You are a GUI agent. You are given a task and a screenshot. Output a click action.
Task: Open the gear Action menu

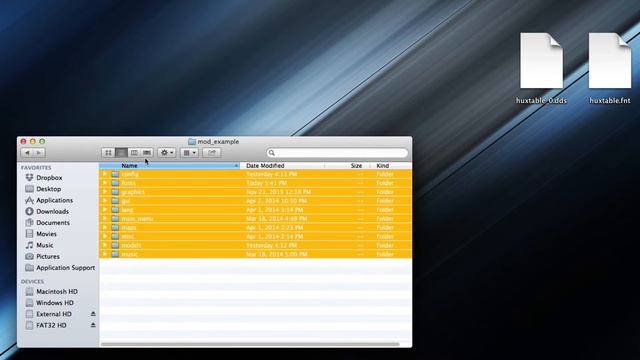pyautogui.click(x=167, y=153)
